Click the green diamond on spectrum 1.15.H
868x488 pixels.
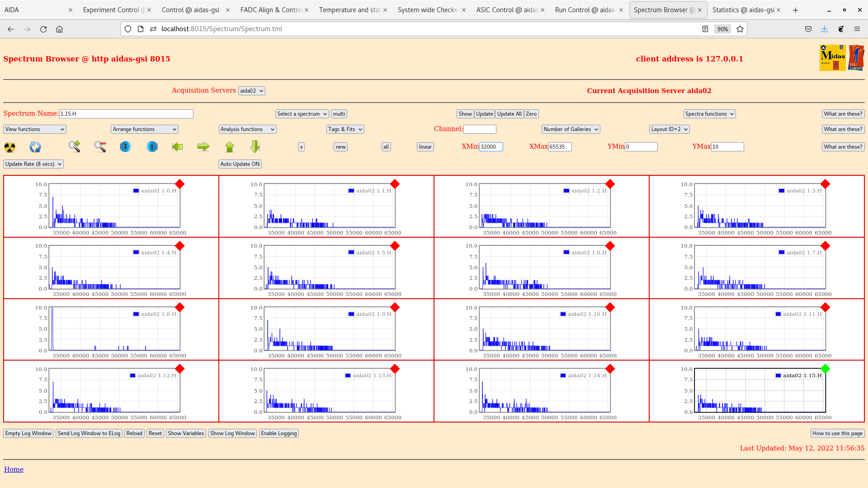point(825,369)
